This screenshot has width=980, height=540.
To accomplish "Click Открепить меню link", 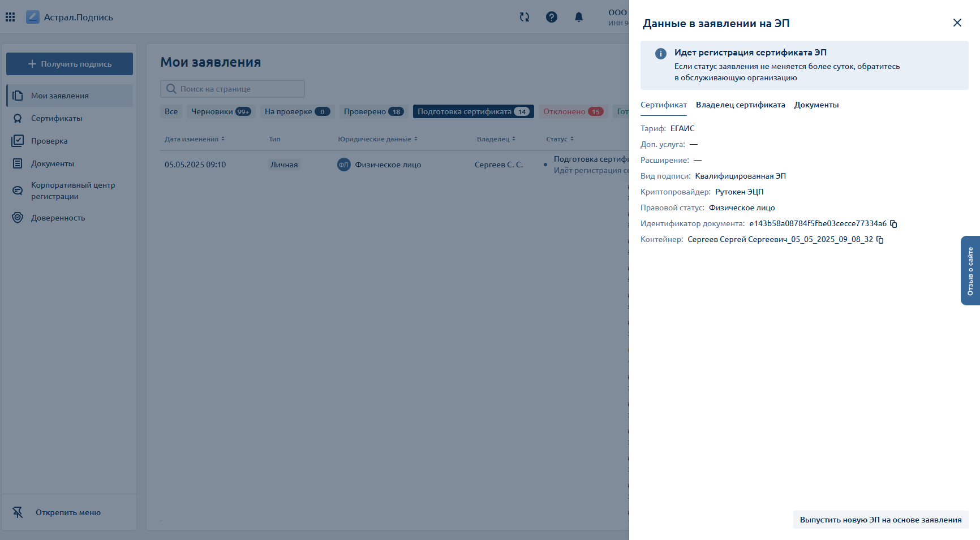I will pyautogui.click(x=68, y=512).
